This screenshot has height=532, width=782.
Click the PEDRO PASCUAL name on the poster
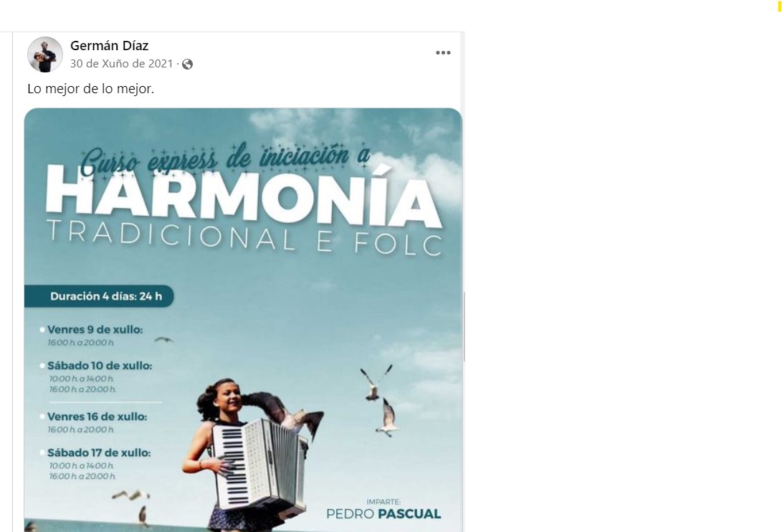pyautogui.click(x=383, y=513)
